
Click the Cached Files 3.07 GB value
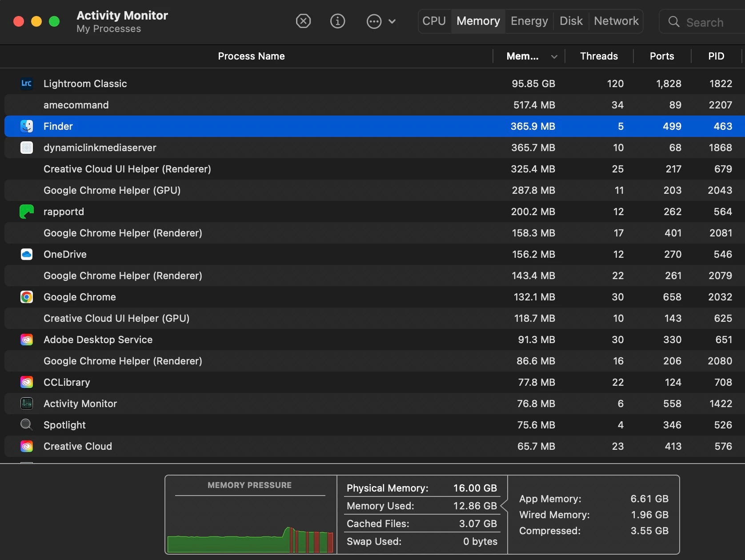point(478,524)
